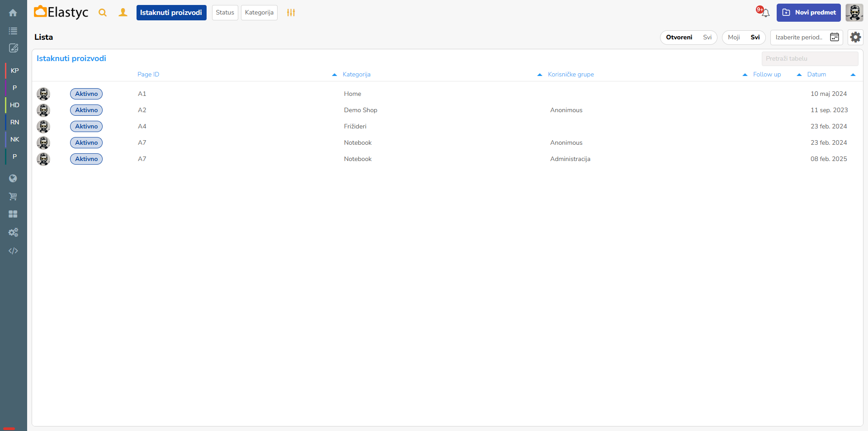
Task: Click the orange search magnifier icon
Action: pyautogui.click(x=103, y=13)
